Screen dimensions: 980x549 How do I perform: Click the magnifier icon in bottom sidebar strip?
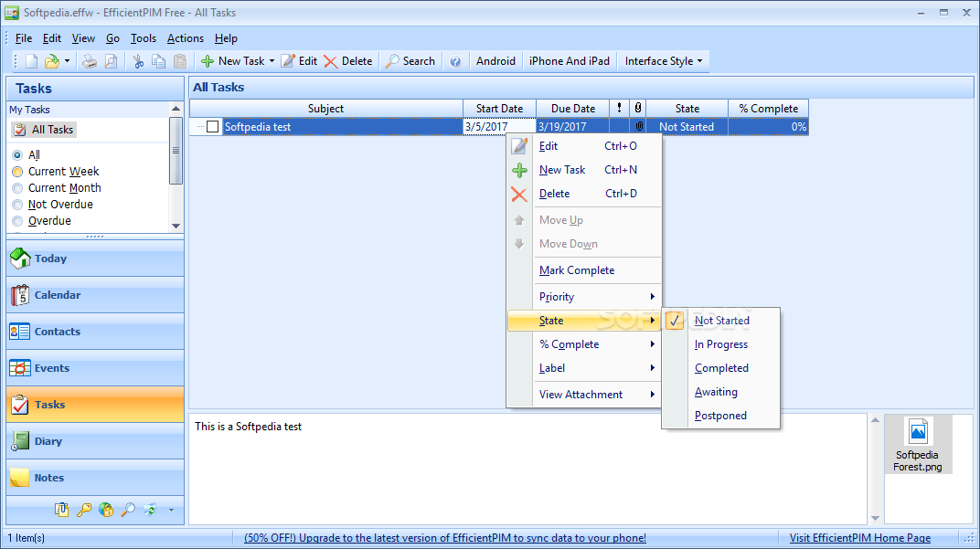pyautogui.click(x=128, y=510)
